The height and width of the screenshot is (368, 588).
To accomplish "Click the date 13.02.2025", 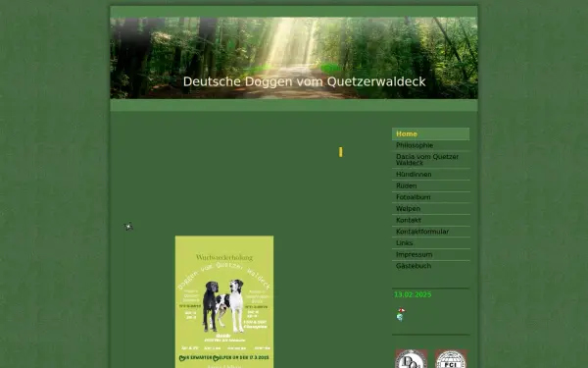I will pyautogui.click(x=413, y=294).
